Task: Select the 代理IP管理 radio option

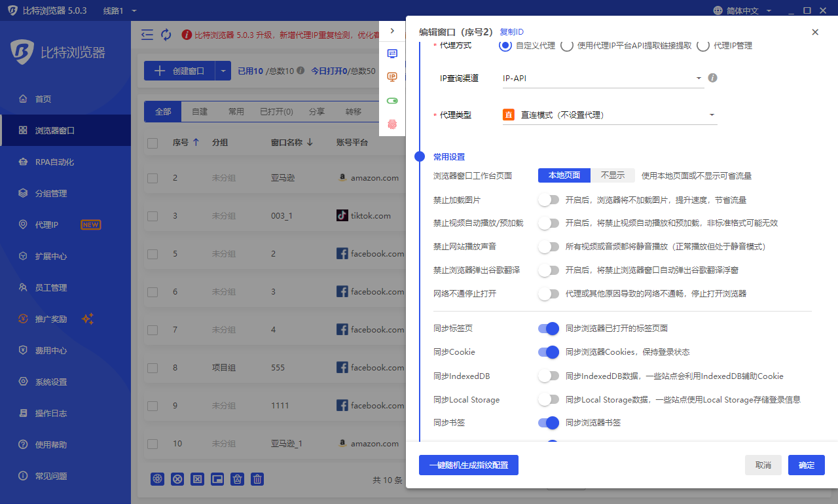Action: tap(704, 46)
